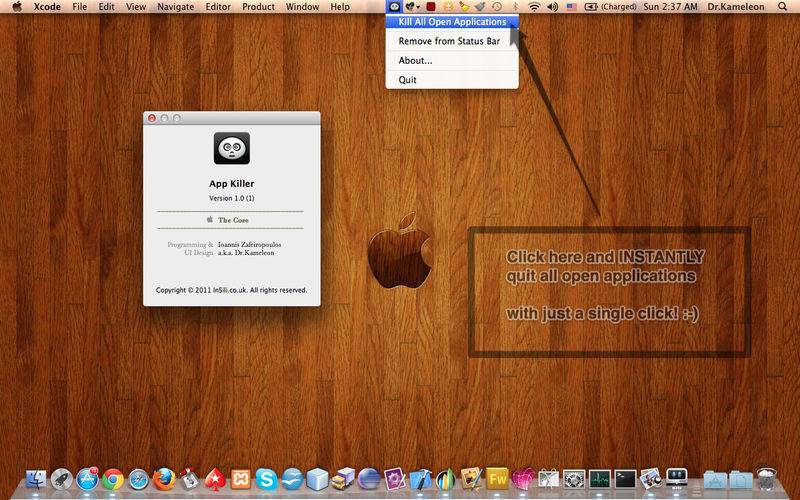
Task: Open the Xcode application menu
Action: point(47,7)
